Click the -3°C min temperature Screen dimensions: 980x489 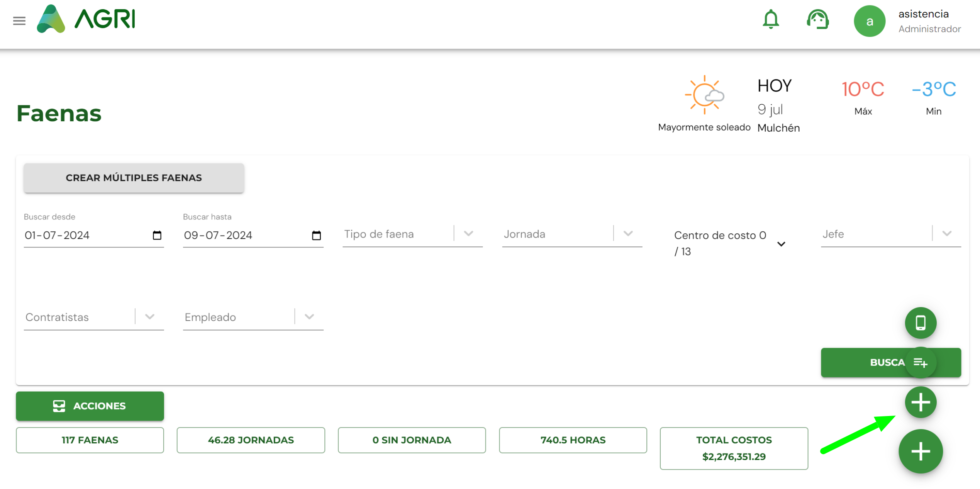[x=934, y=90]
